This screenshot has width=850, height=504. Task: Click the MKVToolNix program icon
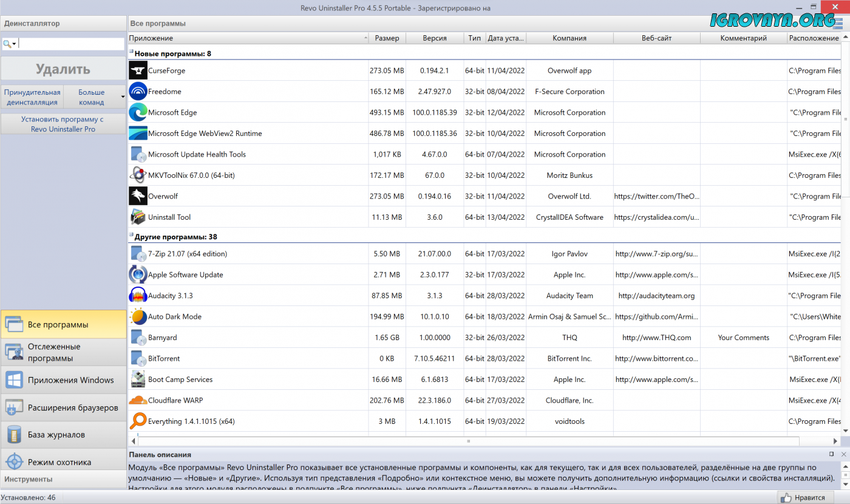pyautogui.click(x=138, y=175)
